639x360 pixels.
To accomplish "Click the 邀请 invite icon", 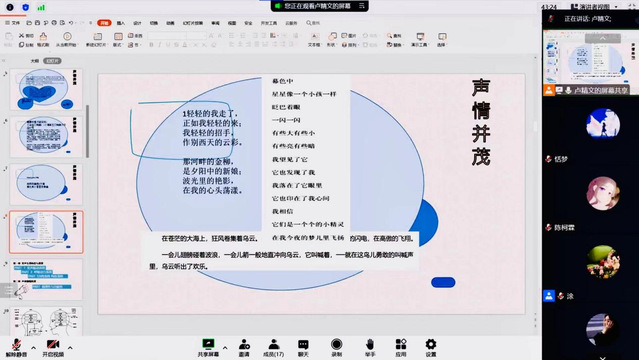I will pos(244,348).
